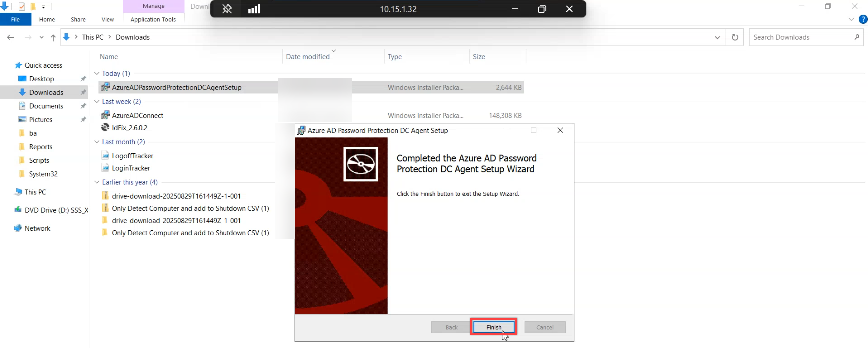Open Network in the navigation pane

click(x=37, y=228)
